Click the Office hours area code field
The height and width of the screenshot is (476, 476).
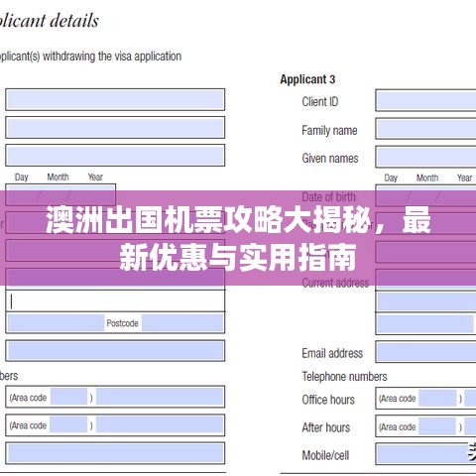click(437, 398)
